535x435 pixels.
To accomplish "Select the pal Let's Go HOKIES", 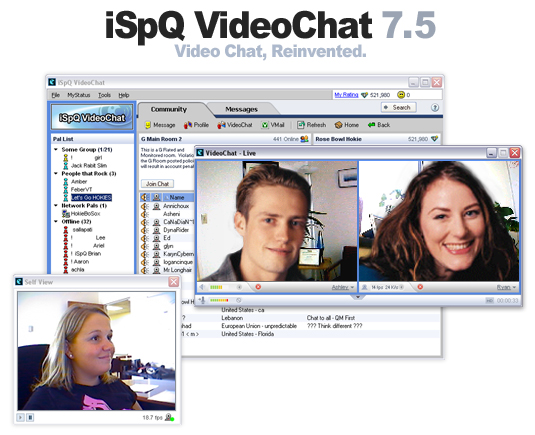I will (91, 198).
